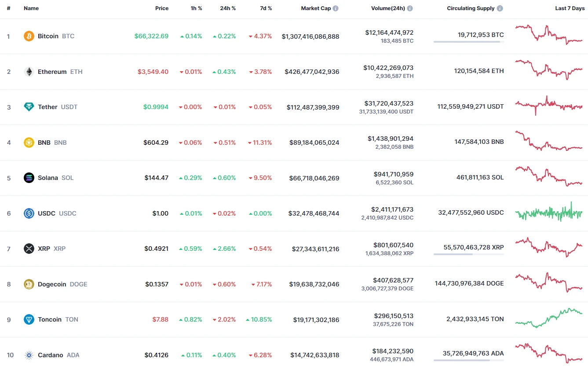This screenshot has width=588, height=370.
Task: Click Bitcoin's 24h volume amount
Action: pyautogui.click(x=389, y=33)
